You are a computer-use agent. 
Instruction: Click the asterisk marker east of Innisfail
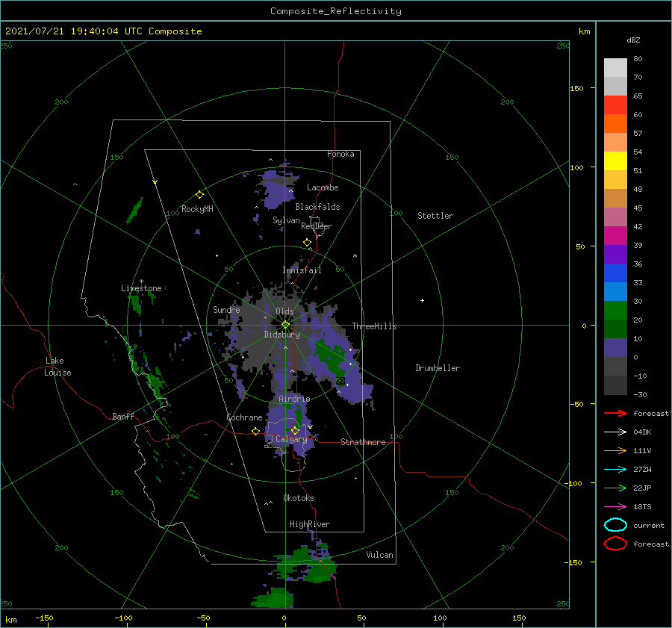355,256
